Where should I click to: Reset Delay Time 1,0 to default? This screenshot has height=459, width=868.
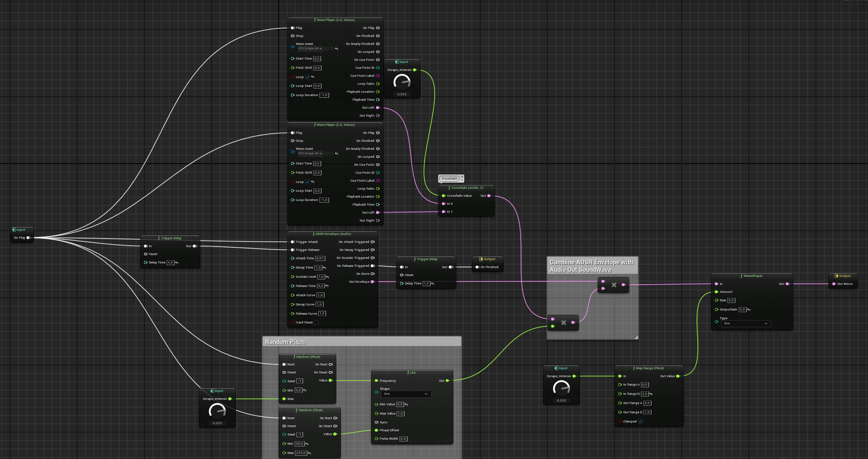coord(433,284)
